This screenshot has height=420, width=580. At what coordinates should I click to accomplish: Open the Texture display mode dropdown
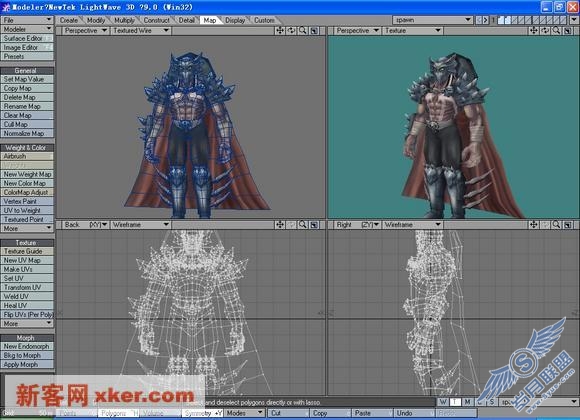(x=412, y=31)
